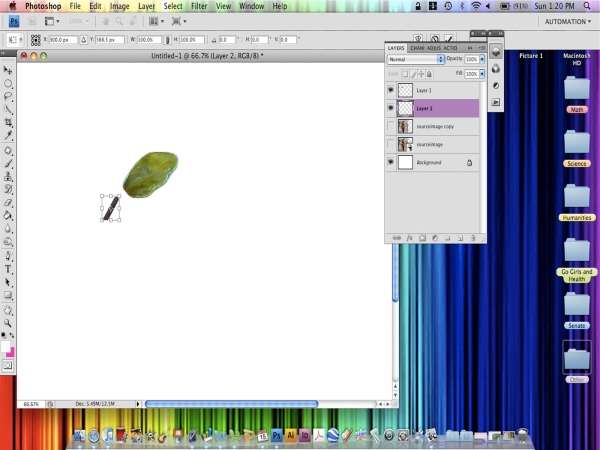Select the Paint Bucket tool
600x450 pixels.
pos(8,215)
